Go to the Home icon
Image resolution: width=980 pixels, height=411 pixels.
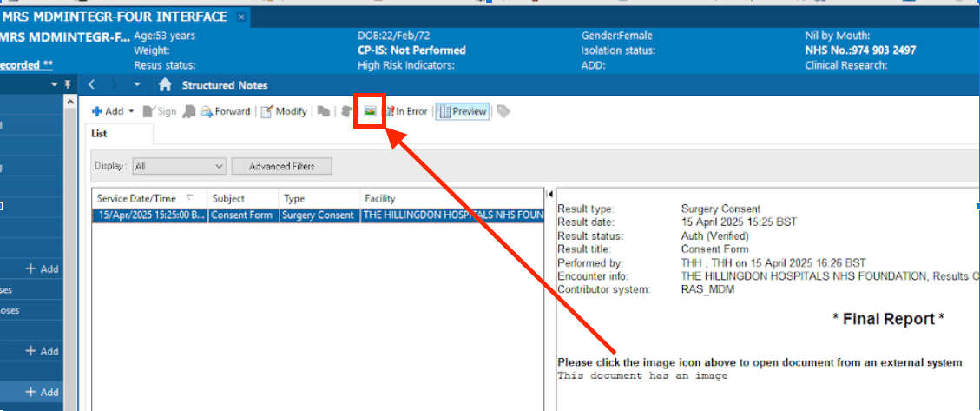point(165,84)
